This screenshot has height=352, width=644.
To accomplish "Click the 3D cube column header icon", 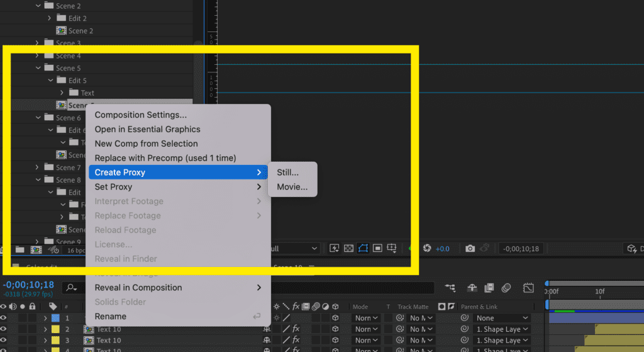I will point(336,307).
